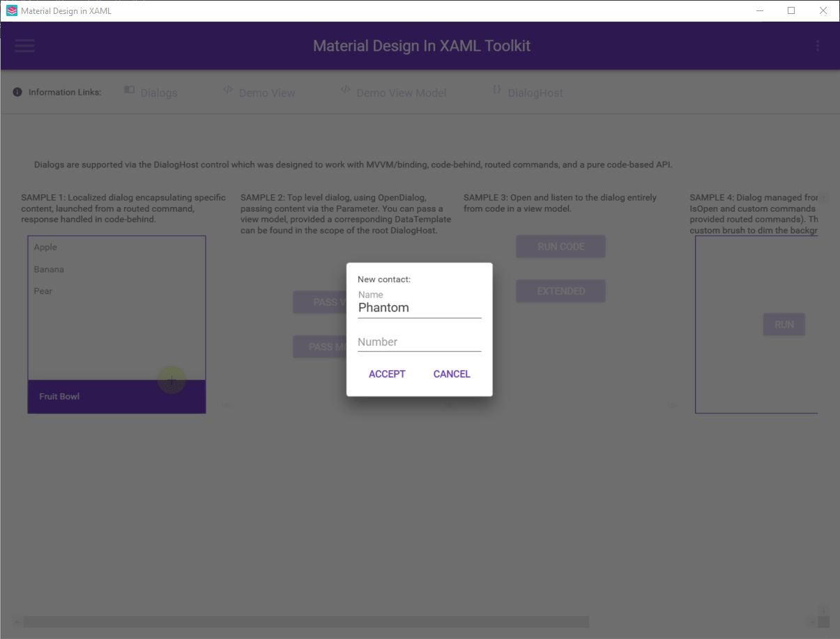Click the Number input field

(x=419, y=341)
